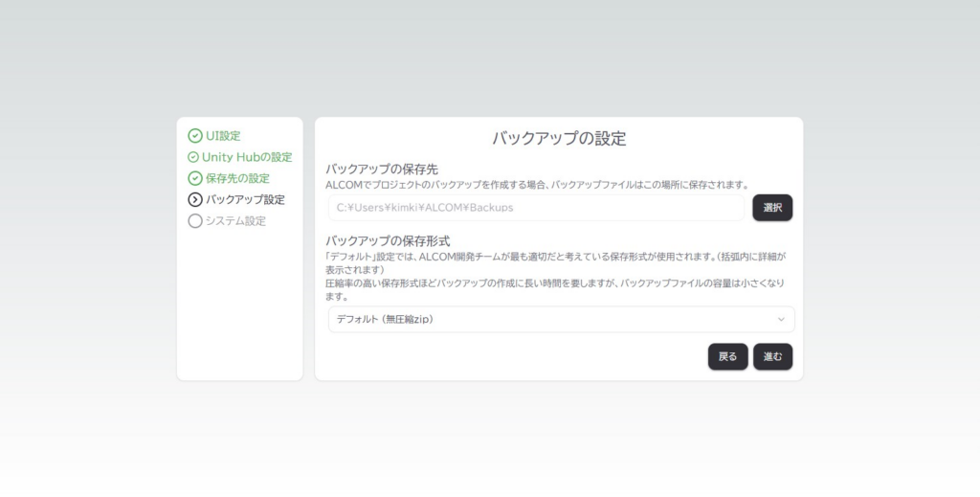Click the backup path input field

536,208
